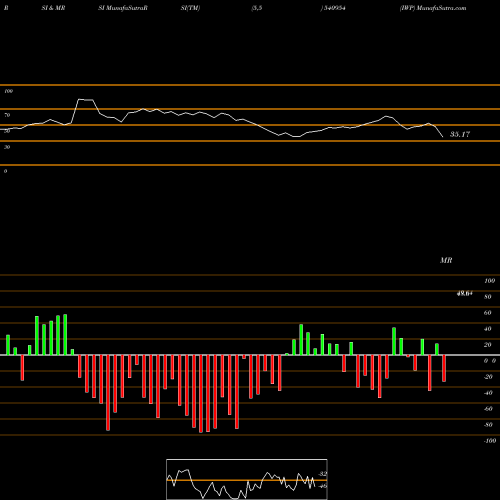The image size is (500, 500).
Task: Click the "SI & MR" header text
Action: [x=53, y=8]
